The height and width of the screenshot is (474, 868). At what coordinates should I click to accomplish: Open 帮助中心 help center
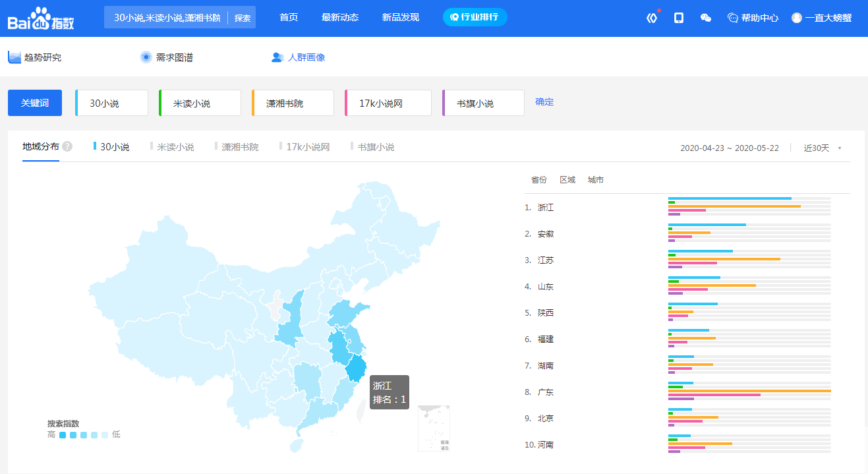[x=753, y=18]
